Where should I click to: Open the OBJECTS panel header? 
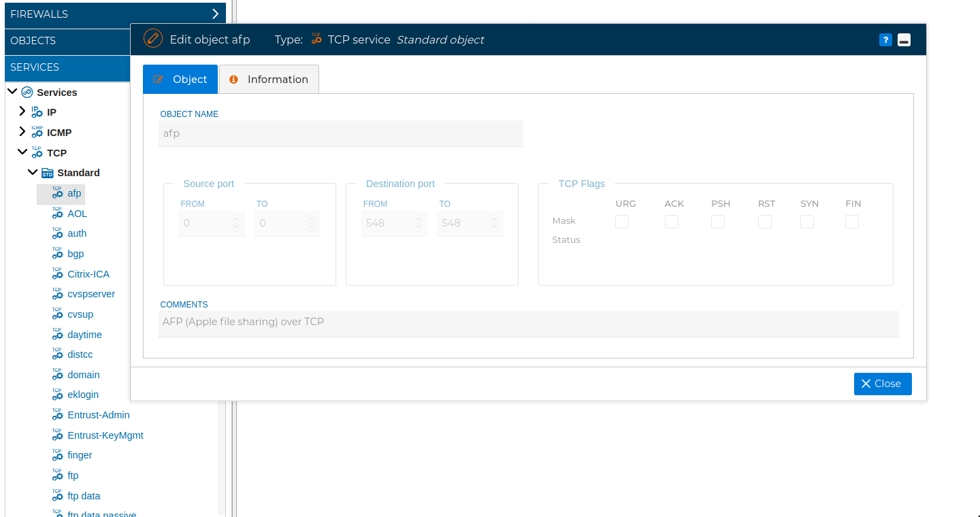[68, 41]
